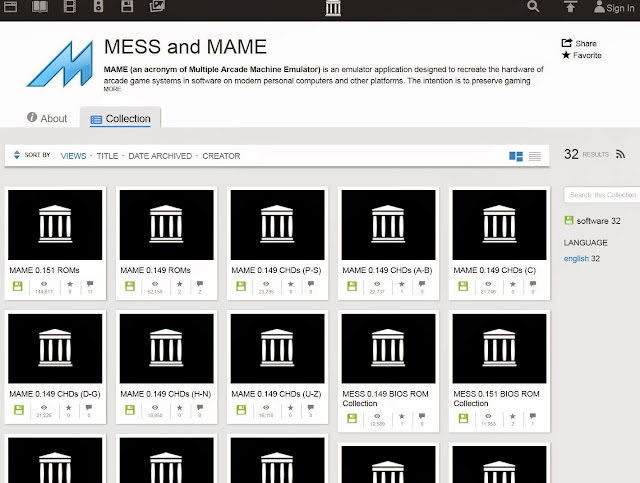The height and width of the screenshot is (483, 640).
Task: Open the RSS feed icon
Action: [x=620, y=154]
